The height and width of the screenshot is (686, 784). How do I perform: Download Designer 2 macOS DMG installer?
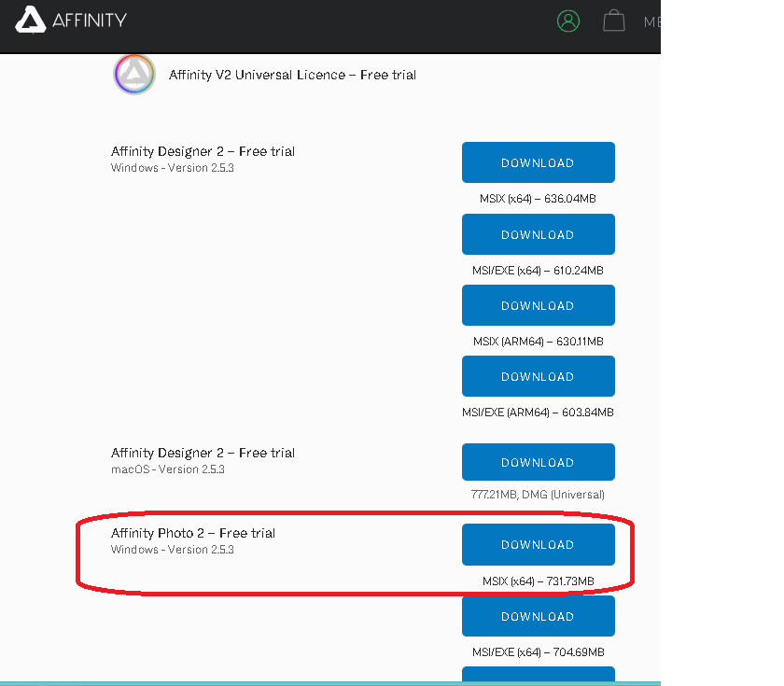click(x=538, y=462)
